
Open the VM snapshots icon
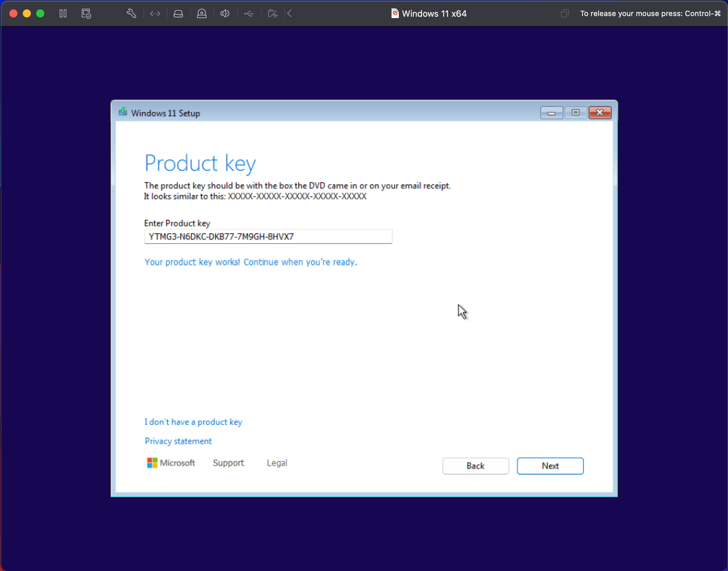point(86,13)
